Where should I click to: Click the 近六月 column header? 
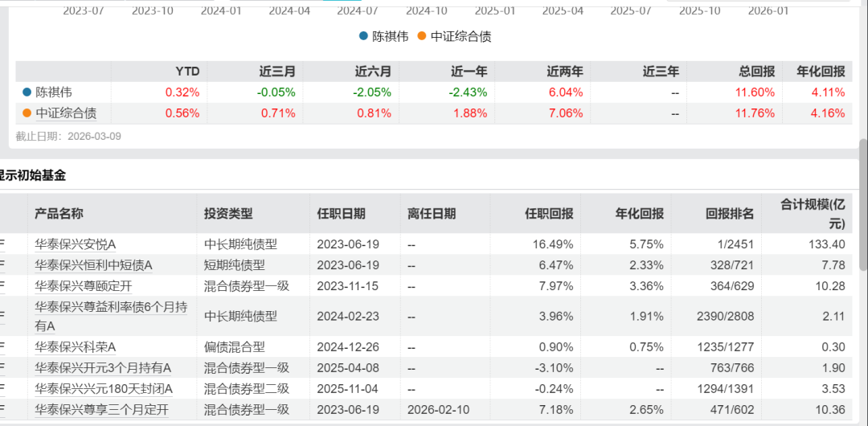coord(373,72)
